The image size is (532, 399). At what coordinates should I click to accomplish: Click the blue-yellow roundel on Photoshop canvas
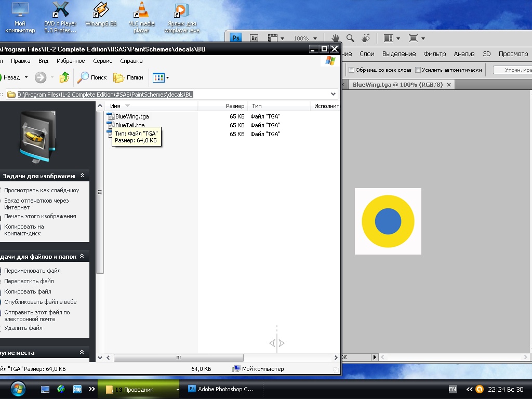[x=388, y=221]
